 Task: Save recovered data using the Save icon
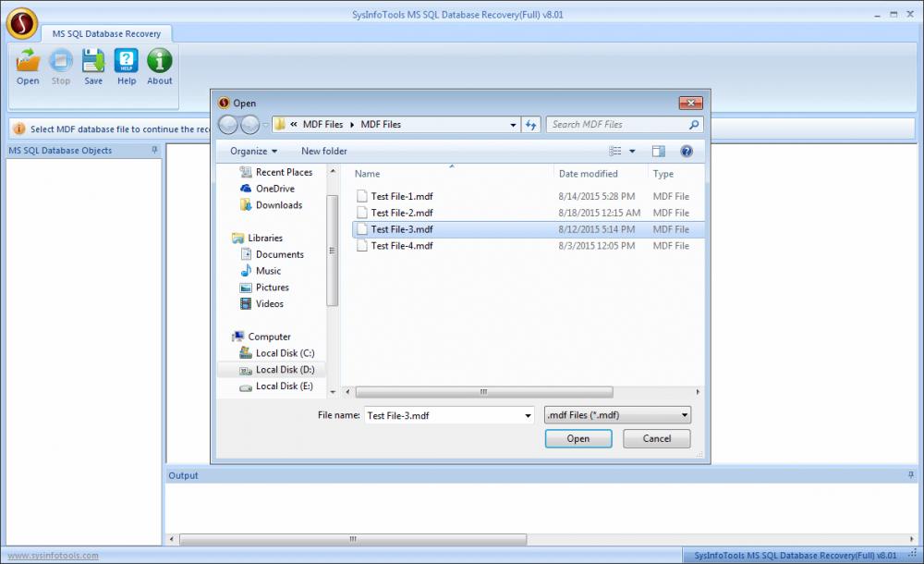tap(92, 65)
